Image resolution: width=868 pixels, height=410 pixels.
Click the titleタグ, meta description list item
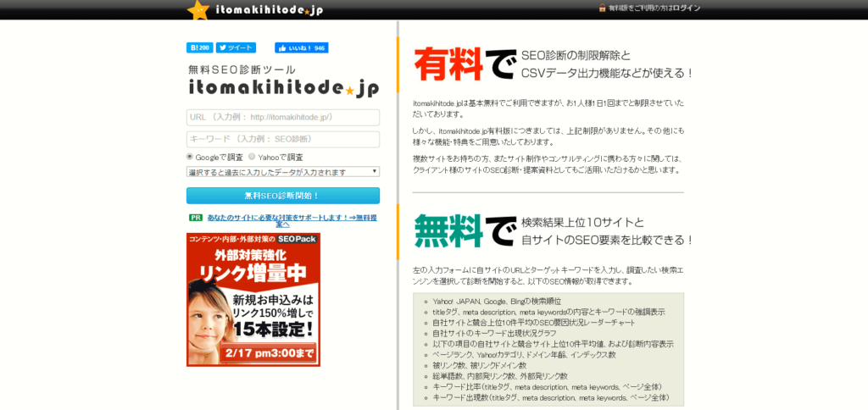(548, 312)
